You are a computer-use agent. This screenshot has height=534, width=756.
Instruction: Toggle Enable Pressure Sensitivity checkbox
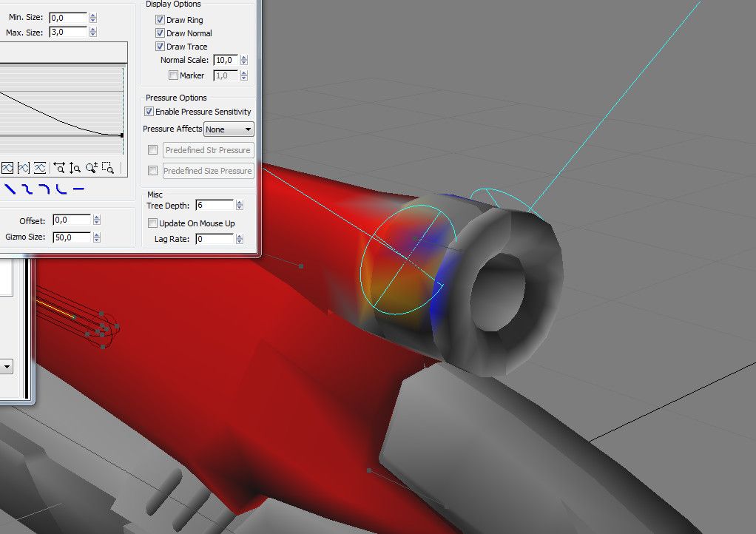[x=149, y=112]
